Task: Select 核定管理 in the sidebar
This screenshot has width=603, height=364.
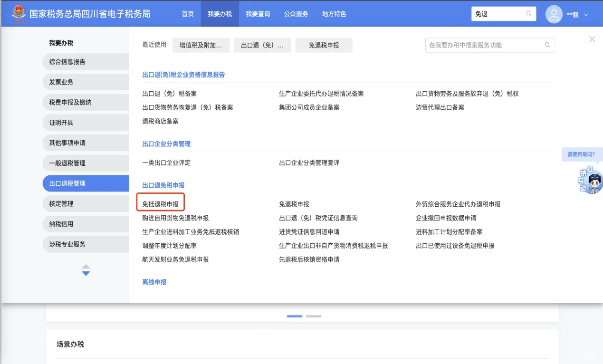Action: click(x=86, y=203)
